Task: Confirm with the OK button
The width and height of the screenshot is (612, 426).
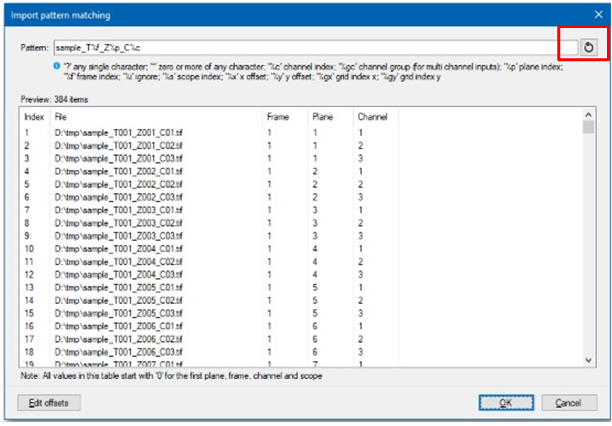Action: [507, 402]
